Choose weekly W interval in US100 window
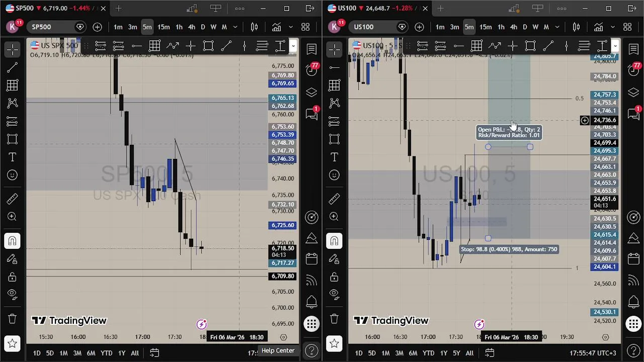The image size is (644, 362). coord(535,27)
